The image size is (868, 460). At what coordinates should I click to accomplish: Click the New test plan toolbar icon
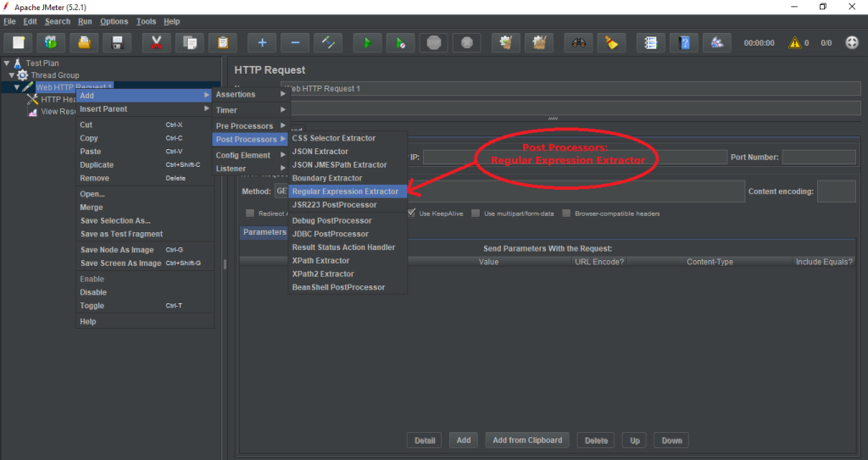(x=19, y=42)
